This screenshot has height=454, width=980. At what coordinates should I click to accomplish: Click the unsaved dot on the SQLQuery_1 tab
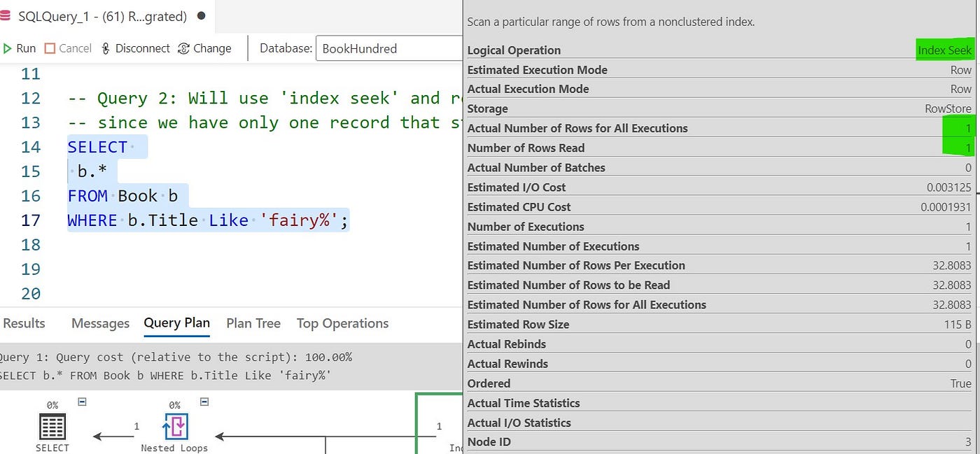point(202,15)
